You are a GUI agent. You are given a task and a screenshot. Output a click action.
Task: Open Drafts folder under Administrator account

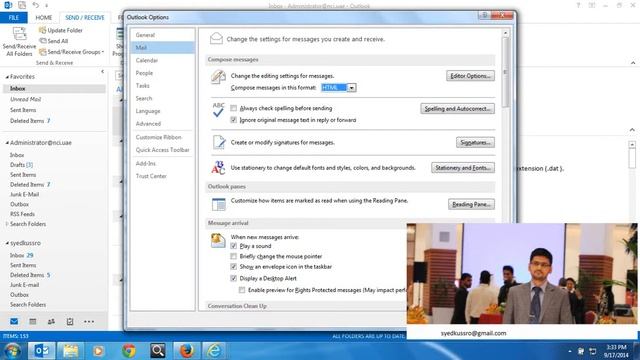coord(21,165)
